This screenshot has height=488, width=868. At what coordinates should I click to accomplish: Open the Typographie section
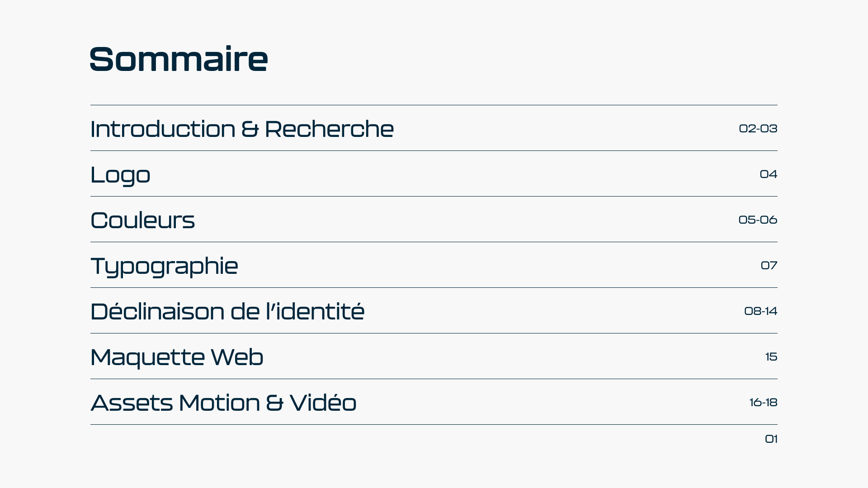[x=164, y=266]
